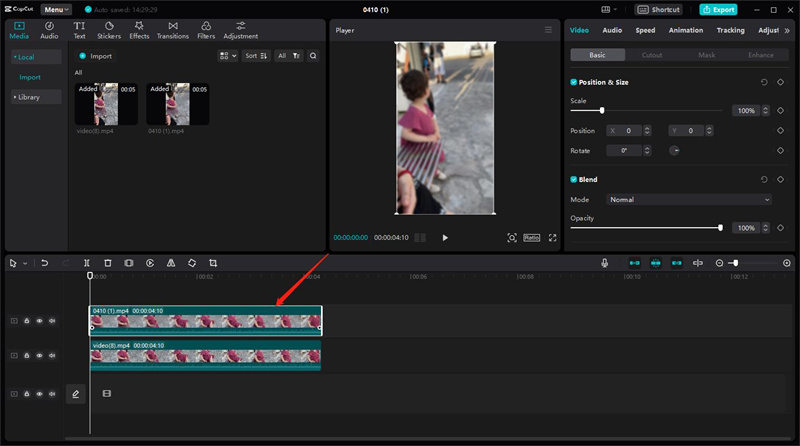The image size is (800, 446).
Task: Toggle clip linkage icon
Action: (x=677, y=263)
